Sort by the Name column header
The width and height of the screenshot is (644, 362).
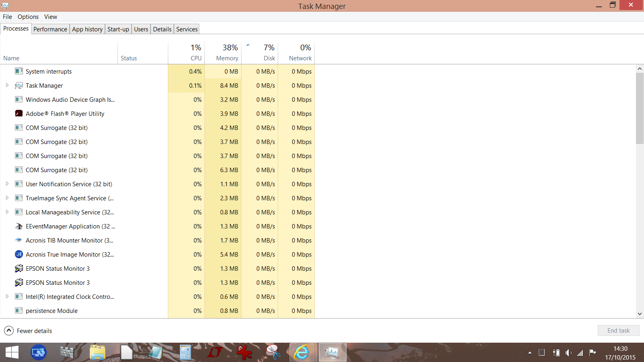pos(59,53)
